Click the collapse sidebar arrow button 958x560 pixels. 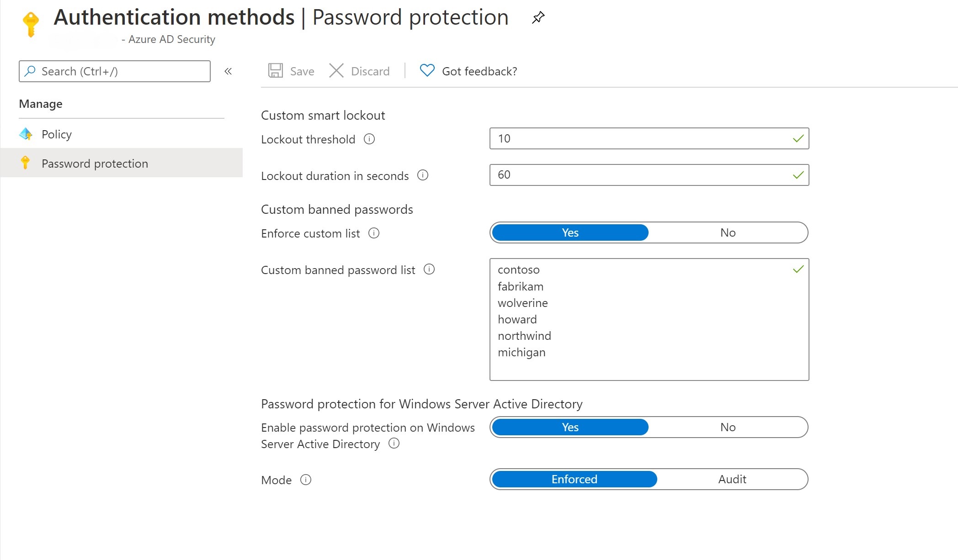229,72
